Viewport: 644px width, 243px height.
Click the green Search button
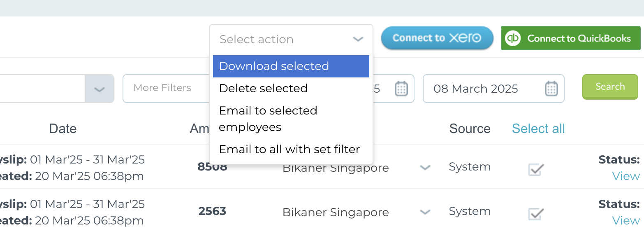(610, 86)
